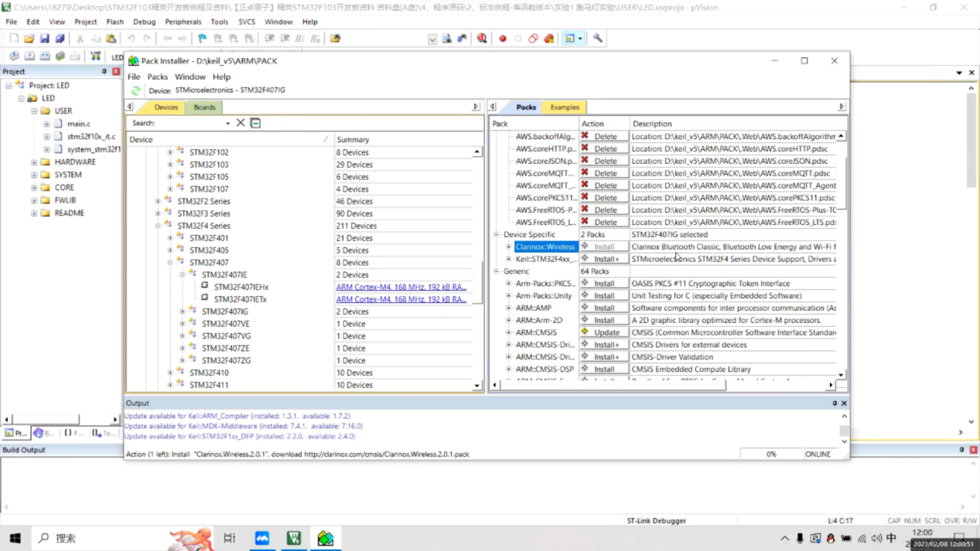Viewport: 980px width, 551px height.
Task: Collapse all devices using search box icon
Action: tap(255, 123)
